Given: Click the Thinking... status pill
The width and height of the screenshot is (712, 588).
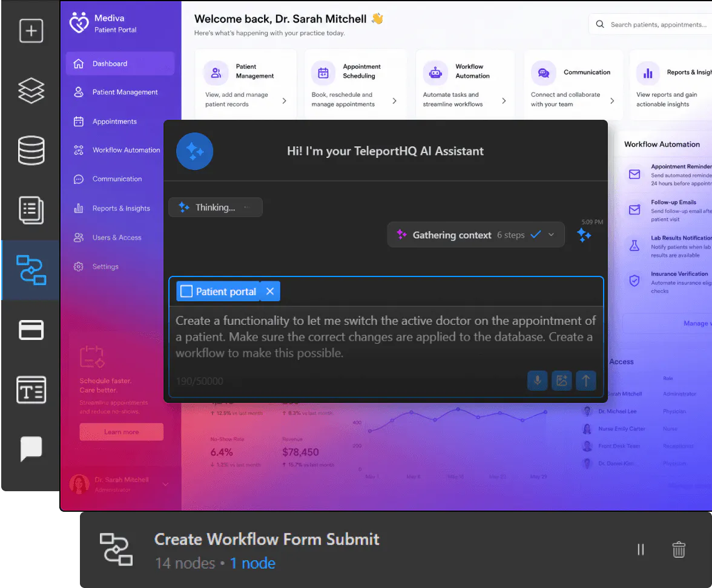Looking at the screenshot, I should click(x=216, y=207).
